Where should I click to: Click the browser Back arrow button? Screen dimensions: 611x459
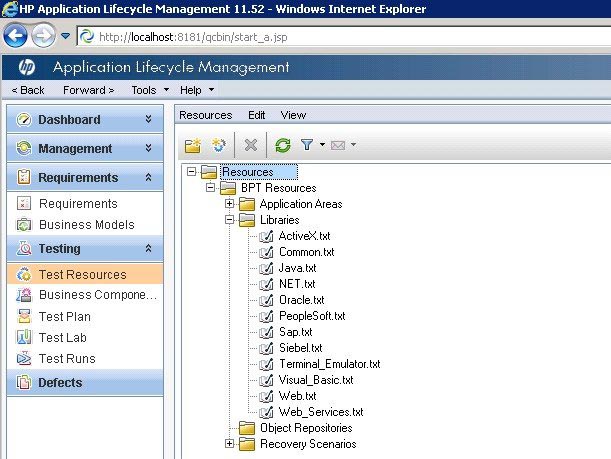coord(15,36)
